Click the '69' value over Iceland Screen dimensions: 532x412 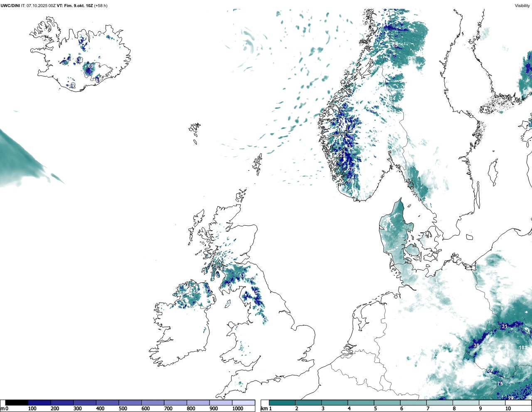[91, 66]
